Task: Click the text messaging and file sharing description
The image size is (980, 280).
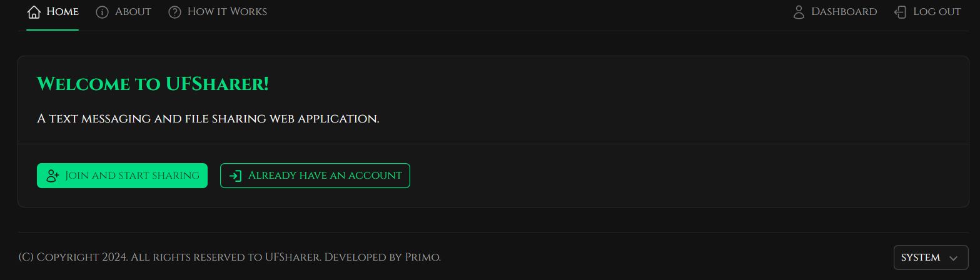Action: (x=208, y=118)
